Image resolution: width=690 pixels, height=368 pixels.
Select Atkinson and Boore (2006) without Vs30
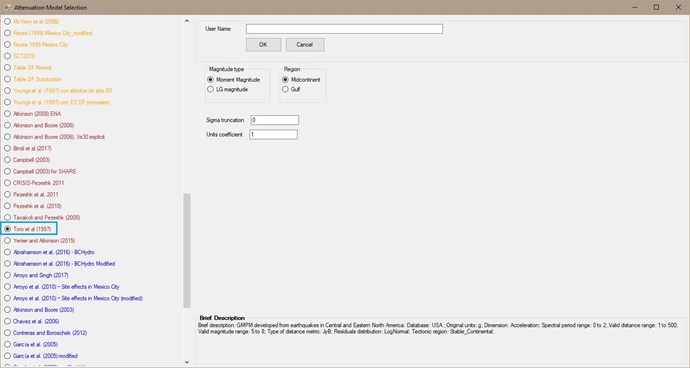pyautogui.click(x=39, y=125)
